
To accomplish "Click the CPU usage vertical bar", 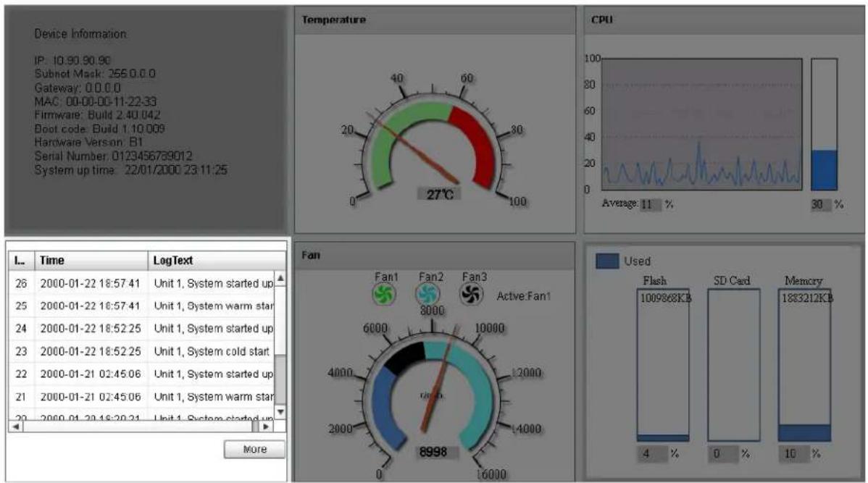I will pos(825,125).
